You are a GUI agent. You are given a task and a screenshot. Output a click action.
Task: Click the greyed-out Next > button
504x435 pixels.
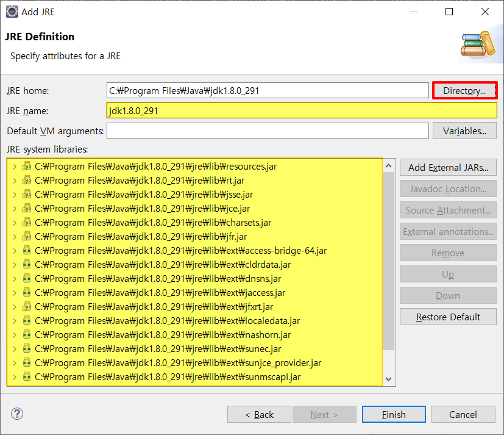pyautogui.click(x=324, y=414)
